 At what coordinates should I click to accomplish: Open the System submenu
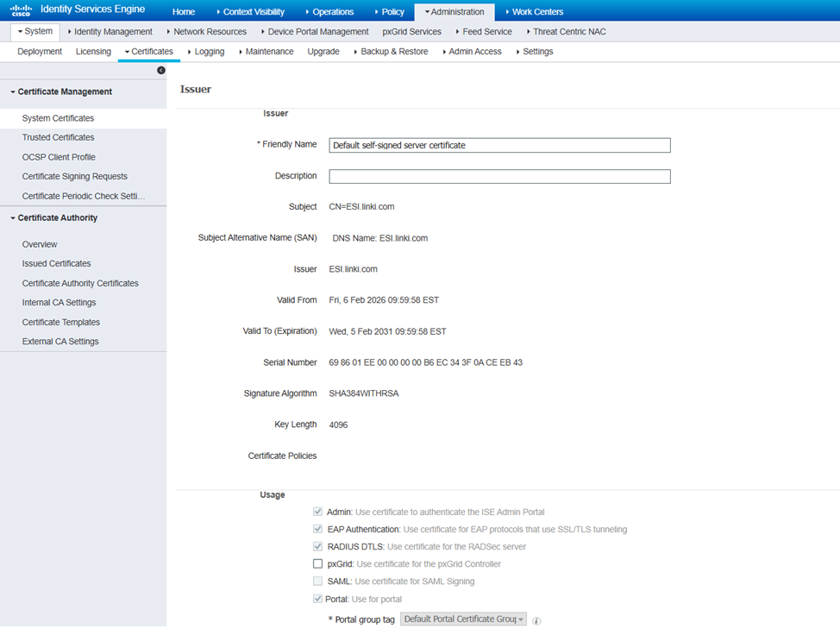click(x=35, y=32)
